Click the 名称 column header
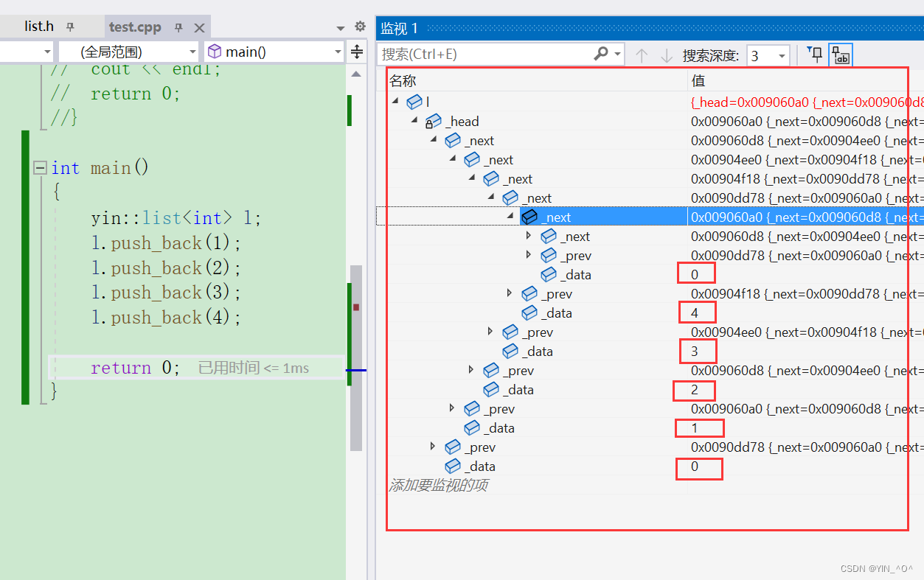This screenshot has height=580, width=924. tap(403, 80)
